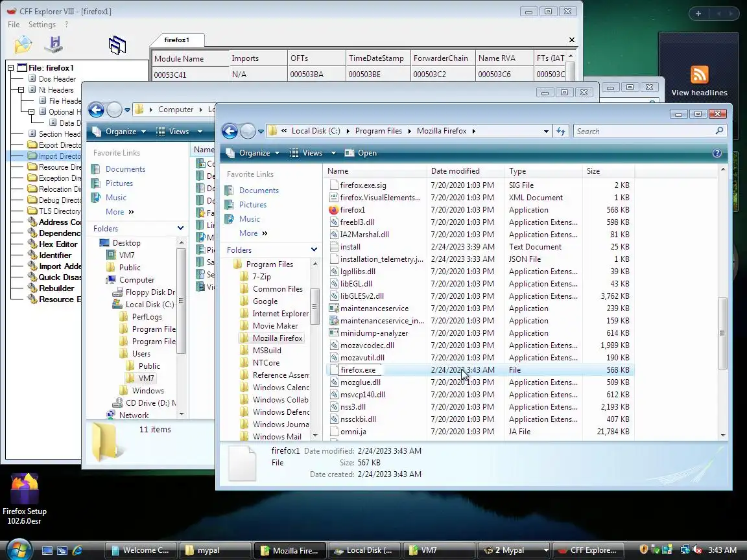This screenshot has height=560, width=747.
Task: Click the add gadget plus button in sidebar
Action: pos(698,14)
